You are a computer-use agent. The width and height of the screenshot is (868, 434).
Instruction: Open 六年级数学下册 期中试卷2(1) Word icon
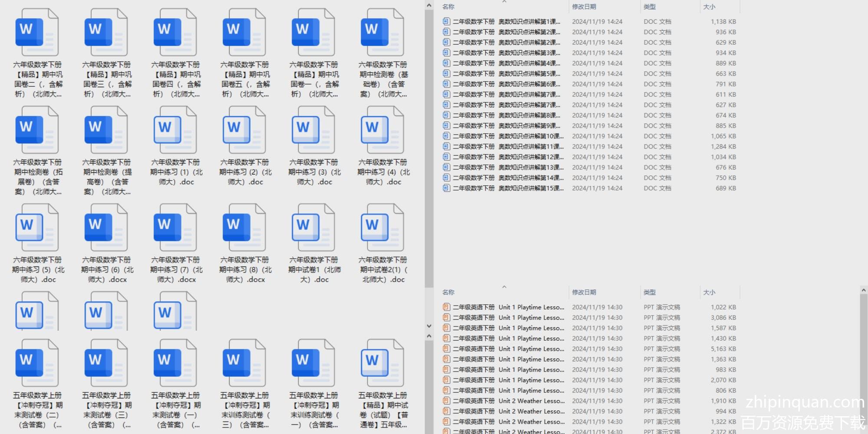382,228
